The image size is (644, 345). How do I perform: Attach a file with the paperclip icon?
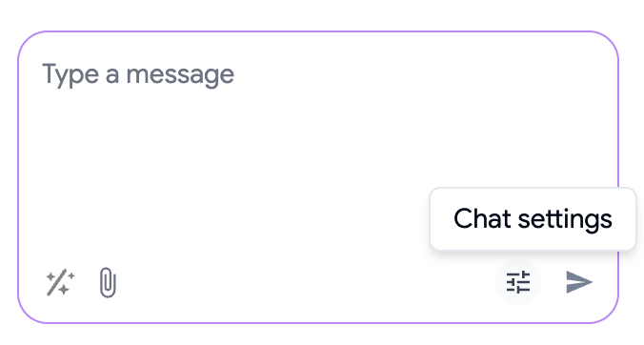coord(108,282)
